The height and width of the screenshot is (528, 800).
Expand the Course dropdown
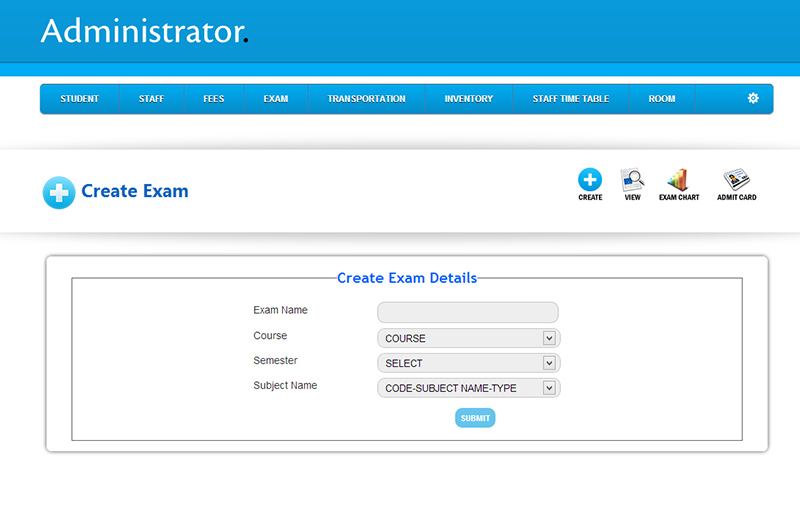point(468,338)
